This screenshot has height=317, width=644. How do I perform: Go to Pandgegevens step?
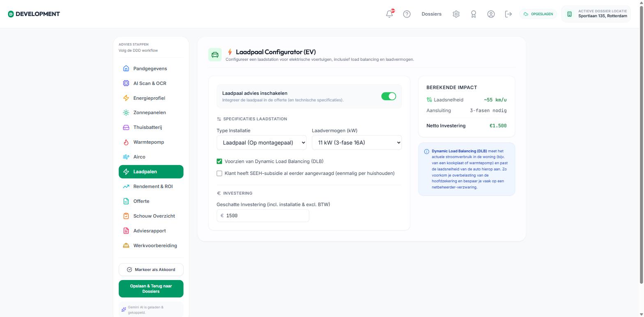151,69
